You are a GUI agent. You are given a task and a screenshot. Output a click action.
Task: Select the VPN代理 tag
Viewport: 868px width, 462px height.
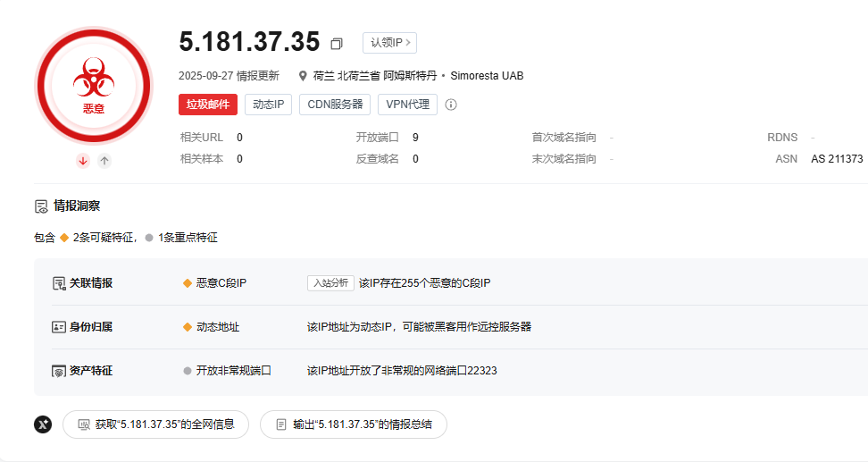click(x=407, y=105)
